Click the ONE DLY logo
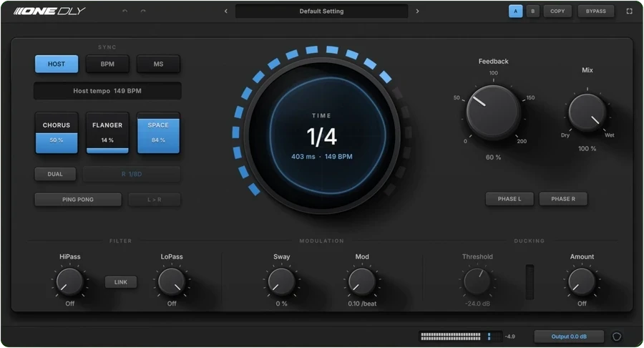The image size is (644, 348). point(49,11)
